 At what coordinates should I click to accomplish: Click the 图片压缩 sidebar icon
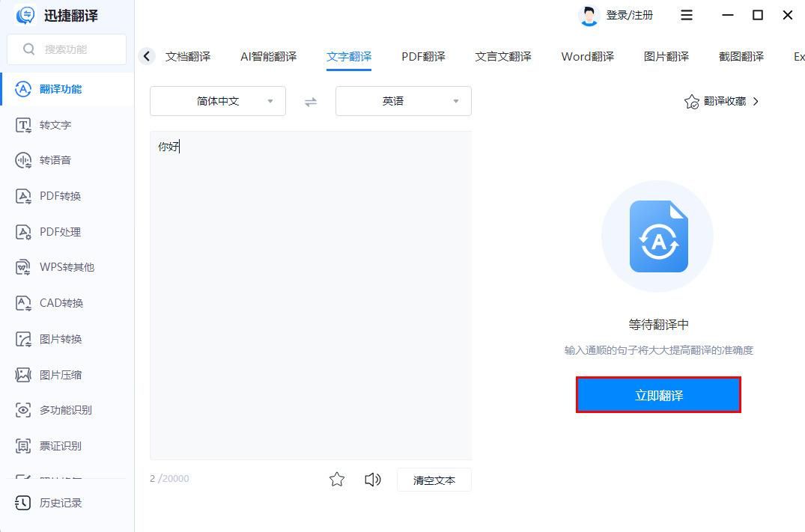point(23,375)
